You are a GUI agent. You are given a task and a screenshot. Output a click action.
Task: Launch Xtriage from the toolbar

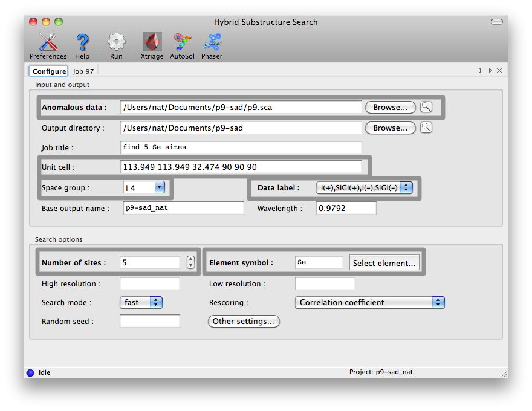click(x=152, y=42)
